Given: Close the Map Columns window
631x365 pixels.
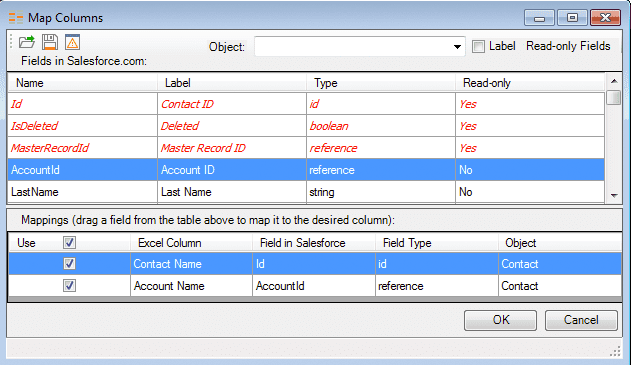Looking at the screenshot, I should (x=605, y=18).
